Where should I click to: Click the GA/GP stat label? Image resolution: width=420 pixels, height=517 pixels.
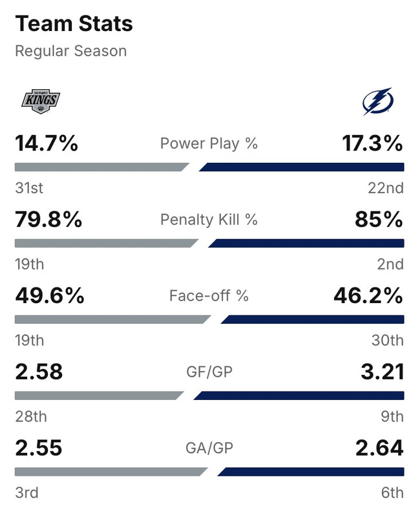tap(209, 448)
